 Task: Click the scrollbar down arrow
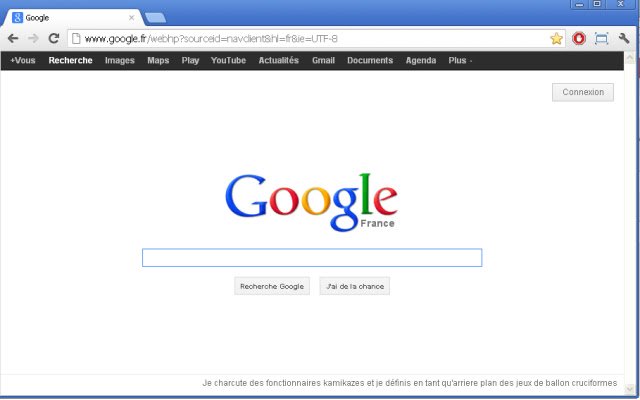tap(629, 389)
